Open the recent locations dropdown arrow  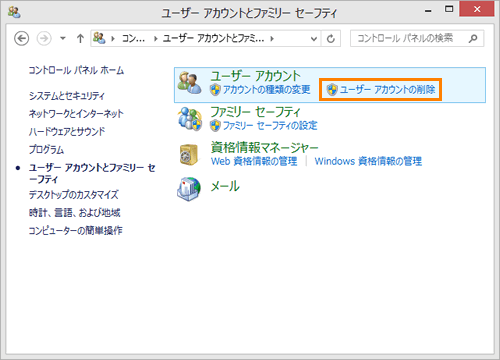[63, 39]
